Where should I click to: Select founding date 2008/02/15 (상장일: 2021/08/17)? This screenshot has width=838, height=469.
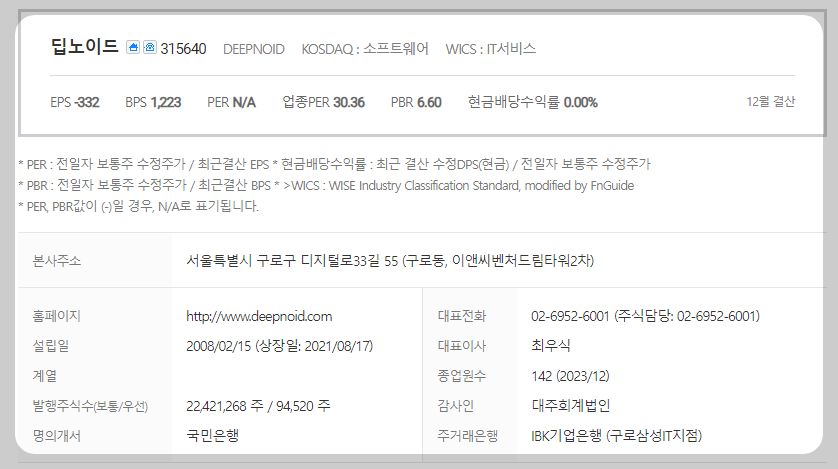(x=280, y=346)
